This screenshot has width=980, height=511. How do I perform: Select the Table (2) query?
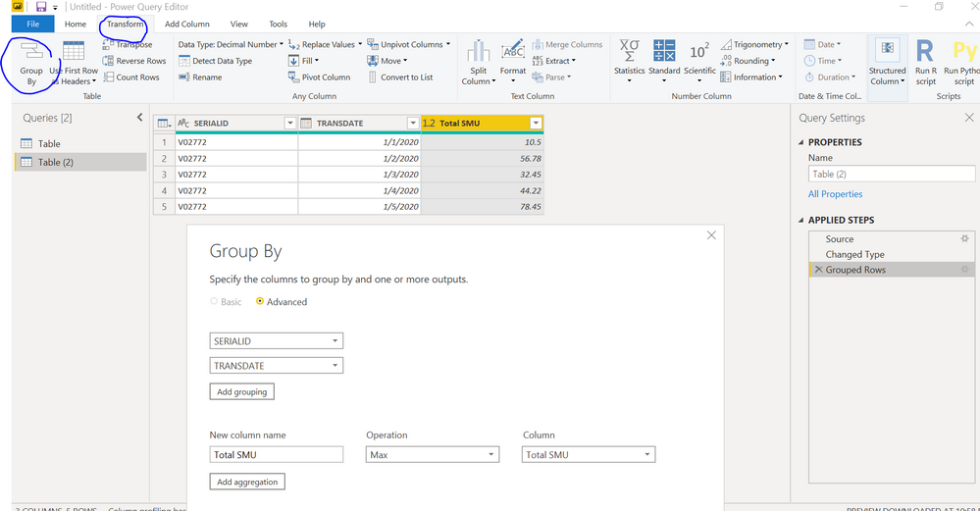coord(80,163)
